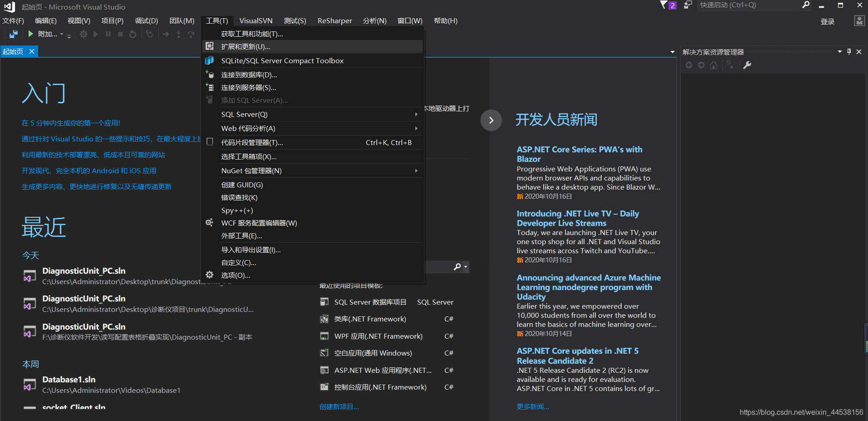Open the 调试(D) menu
Viewport: 868px width, 421px height.
coord(146,20)
